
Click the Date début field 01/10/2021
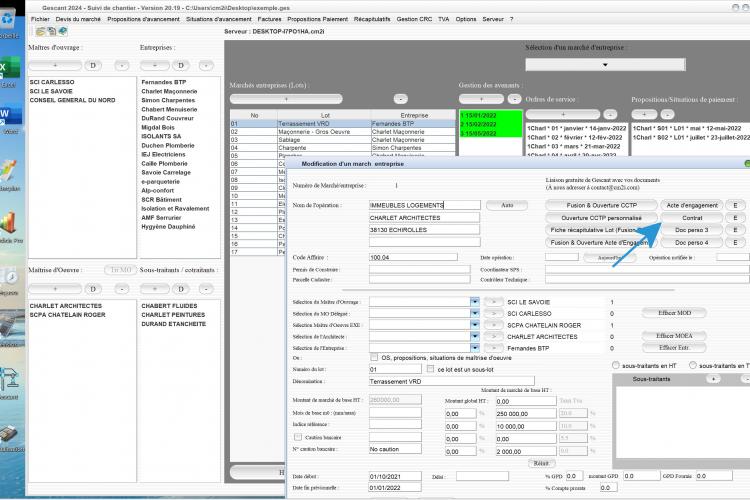point(395,476)
